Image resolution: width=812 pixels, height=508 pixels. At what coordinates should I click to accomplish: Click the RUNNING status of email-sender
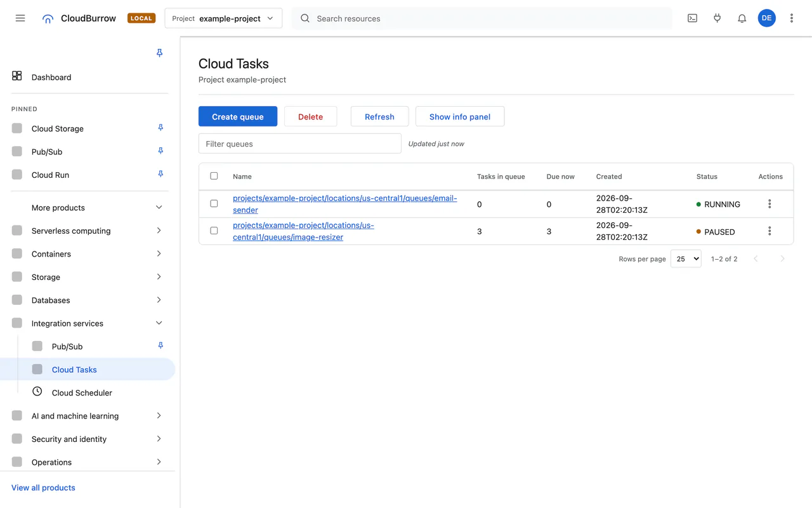coord(718,204)
